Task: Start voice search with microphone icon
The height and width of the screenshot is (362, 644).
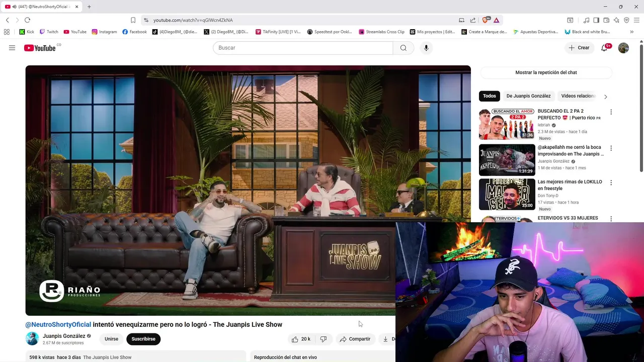Action: [426, 48]
